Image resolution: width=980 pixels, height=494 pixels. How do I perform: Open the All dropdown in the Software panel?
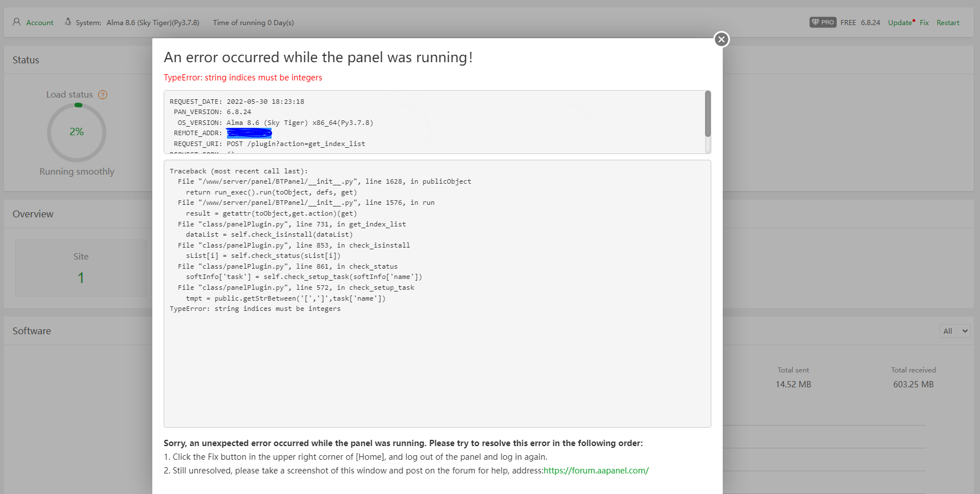[955, 331]
